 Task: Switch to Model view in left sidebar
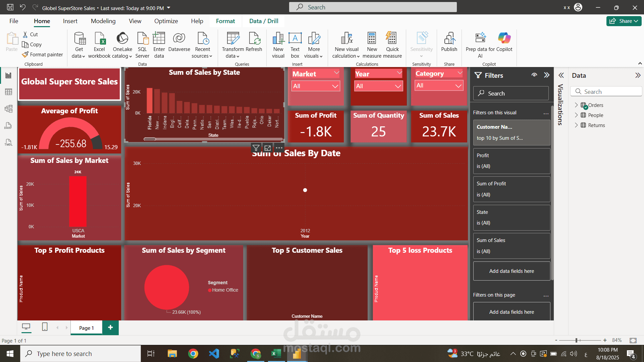click(x=8, y=109)
